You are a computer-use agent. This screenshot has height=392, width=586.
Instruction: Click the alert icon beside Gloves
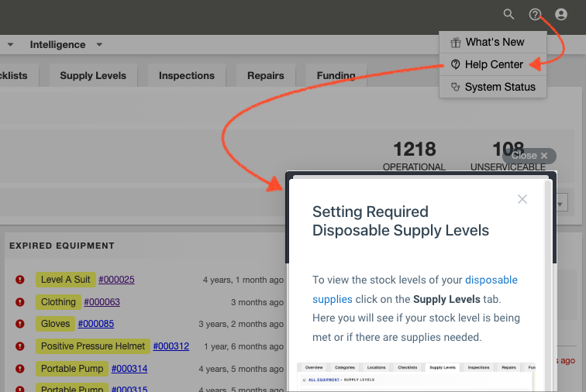click(x=20, y=324)
